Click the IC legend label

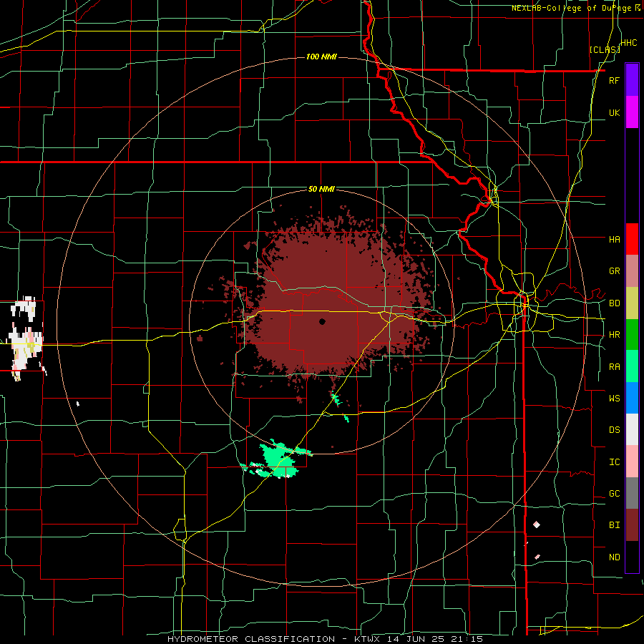click(x=614, y=462)
